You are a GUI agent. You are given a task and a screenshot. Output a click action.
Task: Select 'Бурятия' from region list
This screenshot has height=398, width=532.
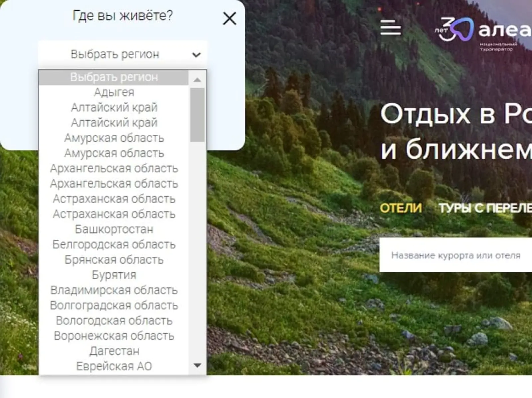pos(114,275)
